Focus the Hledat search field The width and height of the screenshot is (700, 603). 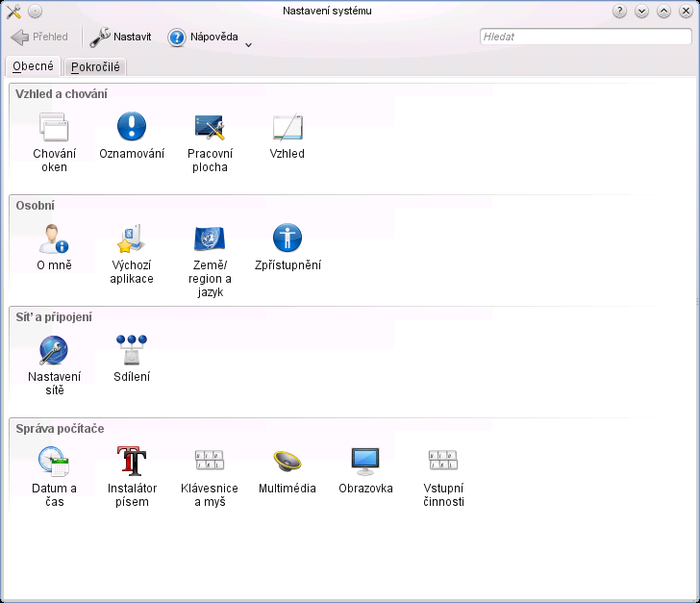pos(586,37)
